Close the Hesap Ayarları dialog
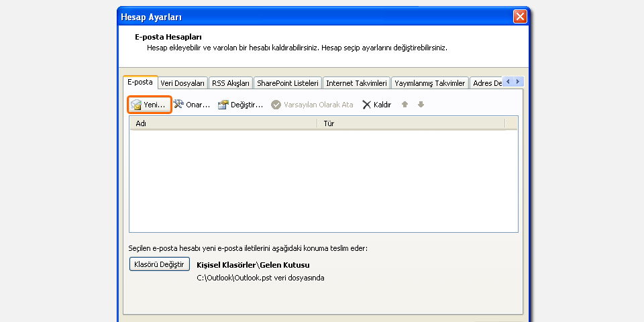The width and height of the screenshot is (644, 322). click(520, 17)
